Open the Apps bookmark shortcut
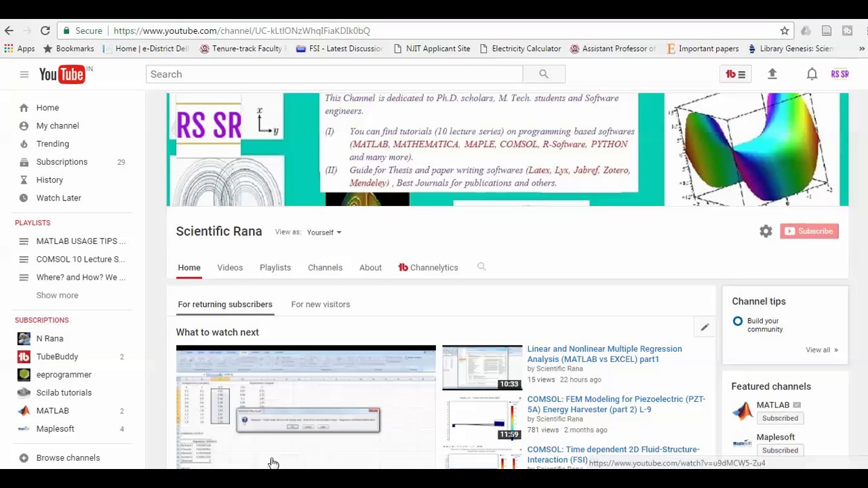868x488 pixels. point(20,49)
